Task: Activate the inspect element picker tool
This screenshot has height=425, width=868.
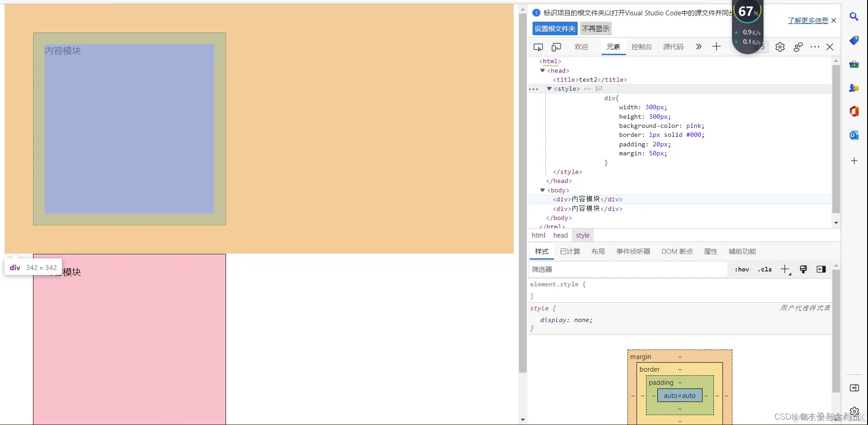Action: click(538, 47)
